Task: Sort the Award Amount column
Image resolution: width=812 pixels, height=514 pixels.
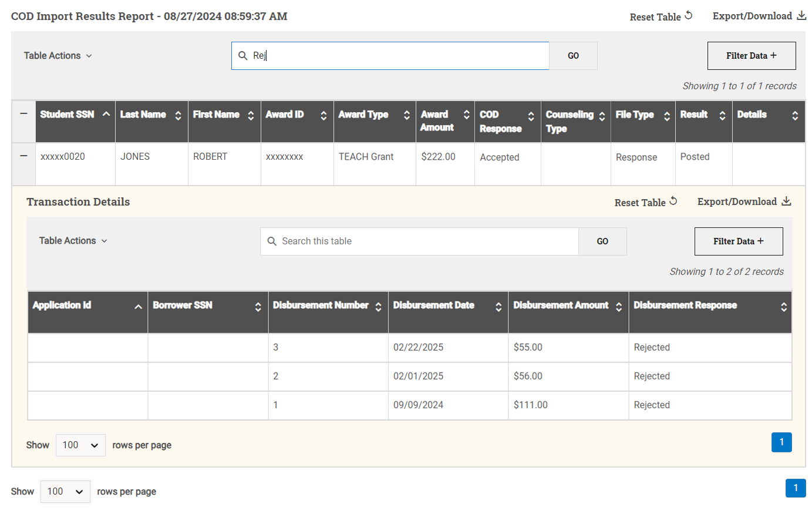Action: pos(466,115)
